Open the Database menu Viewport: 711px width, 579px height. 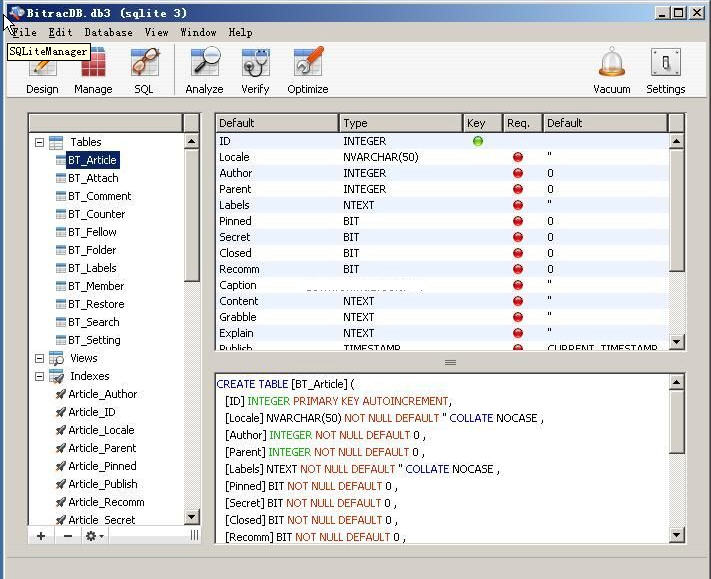tap(108, 32)
